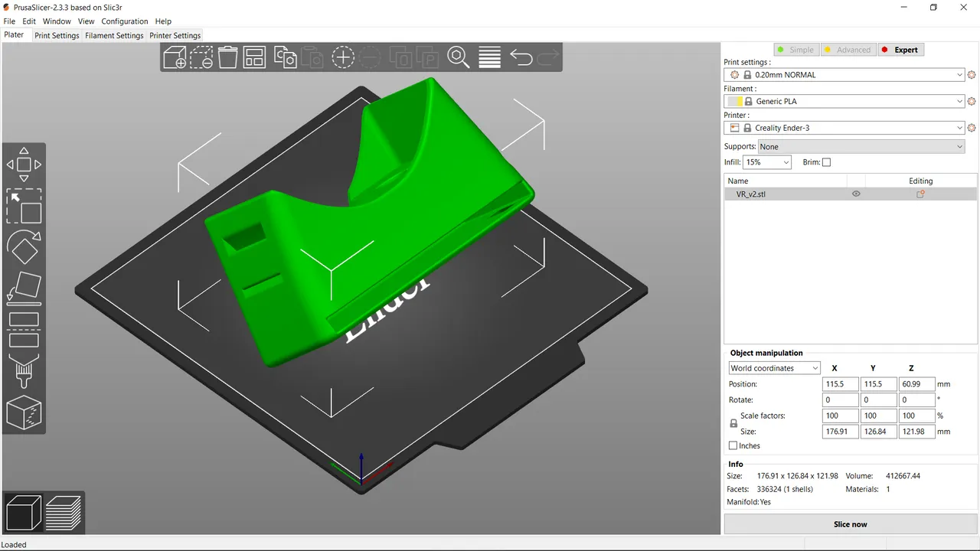Screen dimensions: 980x551
Task: Click the Scale factor X field
Action: coord(840,416)
